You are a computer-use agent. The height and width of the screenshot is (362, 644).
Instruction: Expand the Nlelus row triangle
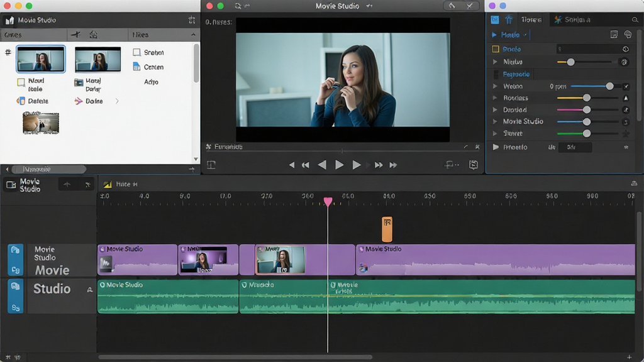[x=496, y=62]
